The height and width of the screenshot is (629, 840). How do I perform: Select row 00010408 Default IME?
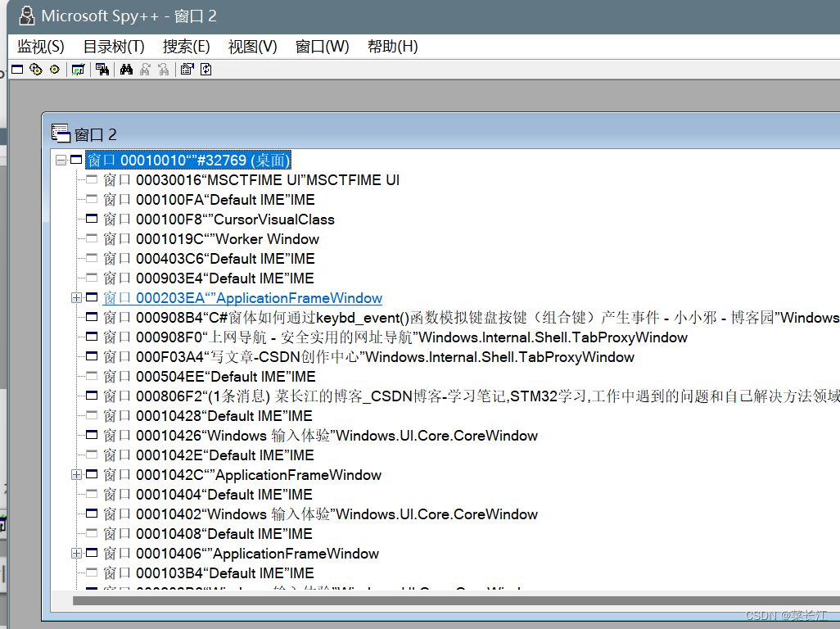tap(208, 534)
